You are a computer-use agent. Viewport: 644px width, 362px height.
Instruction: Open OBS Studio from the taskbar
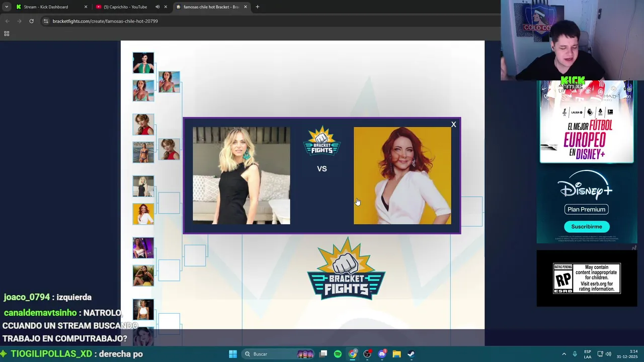pos(367,354)
